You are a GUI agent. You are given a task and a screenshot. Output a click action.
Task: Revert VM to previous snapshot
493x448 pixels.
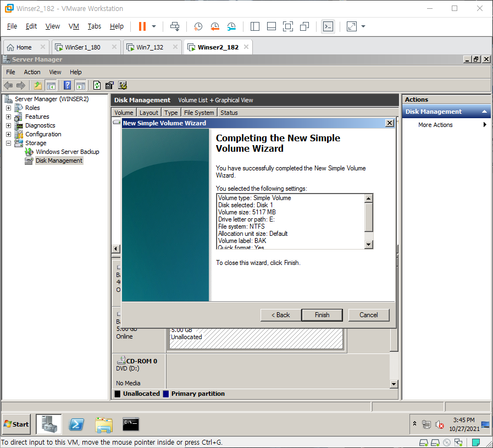tap(215, 26)
